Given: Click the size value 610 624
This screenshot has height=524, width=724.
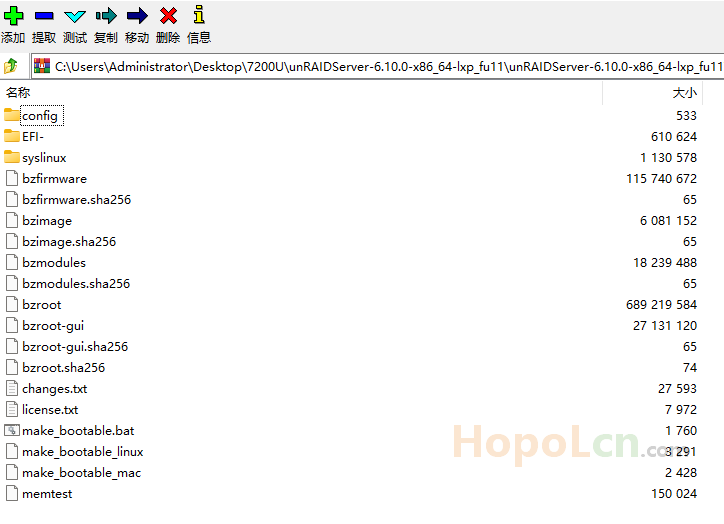Looking at the screenshot, I should click(674, 137).
